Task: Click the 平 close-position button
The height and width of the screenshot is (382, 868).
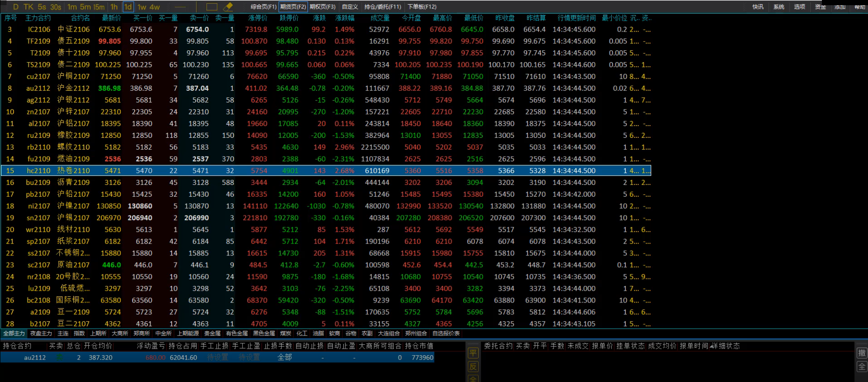Action: (x=473, y=353)
